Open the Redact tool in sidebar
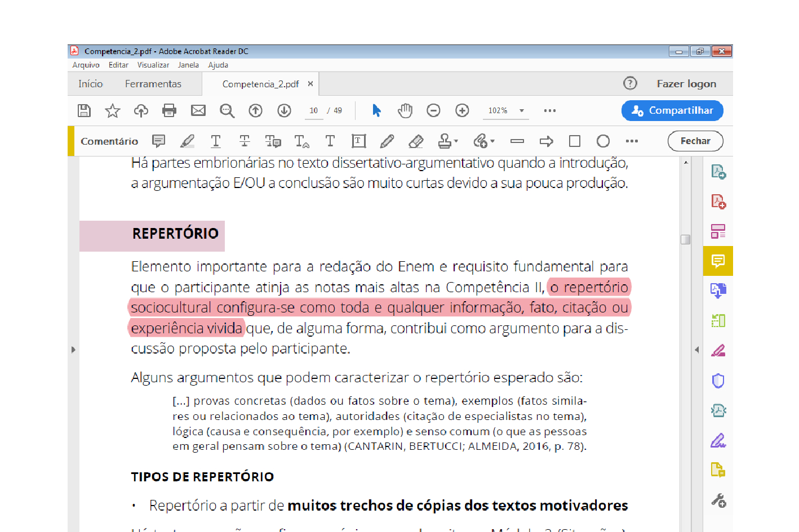 coord(718,351)
